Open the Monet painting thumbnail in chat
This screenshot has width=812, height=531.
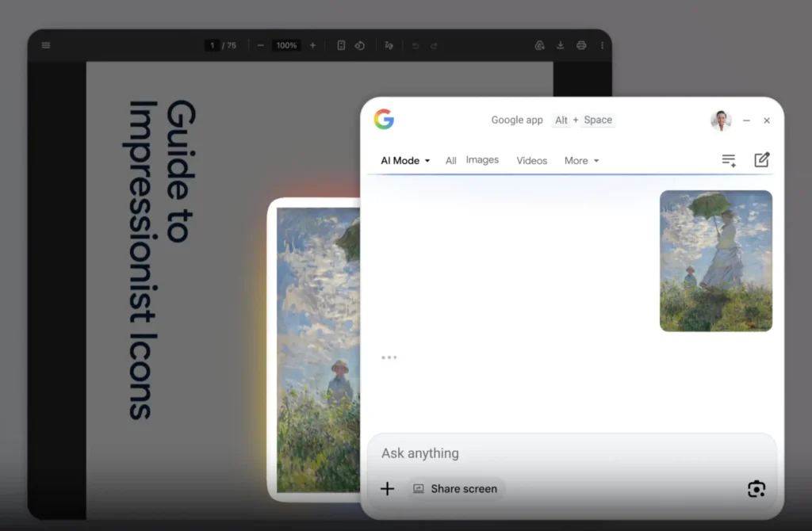(715, 261)
